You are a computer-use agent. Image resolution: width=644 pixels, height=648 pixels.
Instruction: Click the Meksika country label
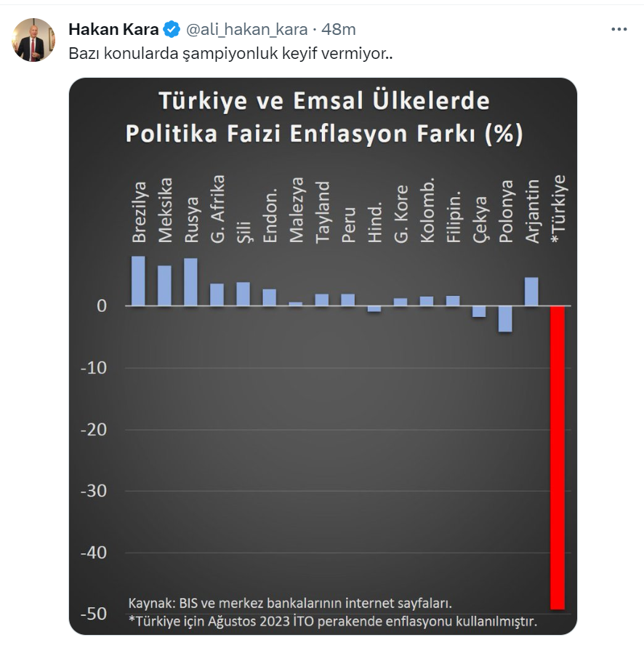click(165, 209)
